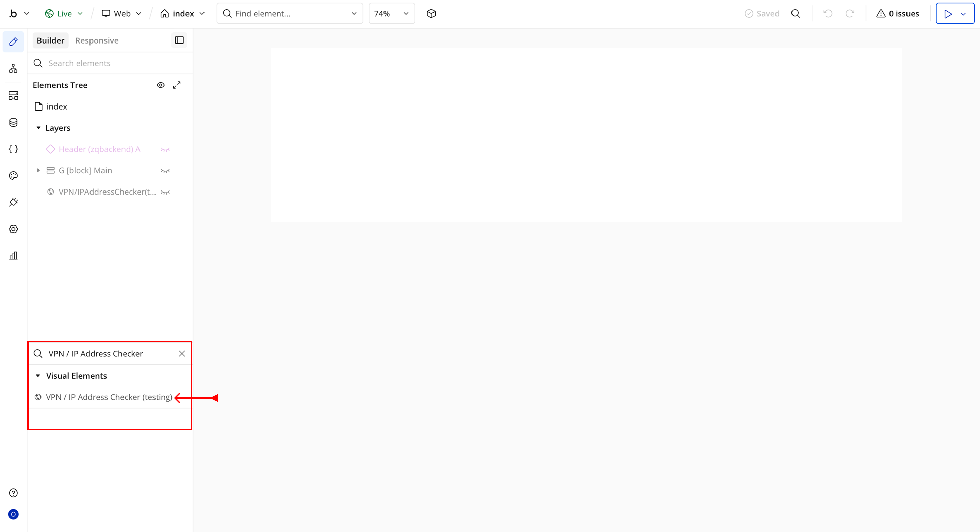Open the Settings gear in sidebar

point(13,229)
